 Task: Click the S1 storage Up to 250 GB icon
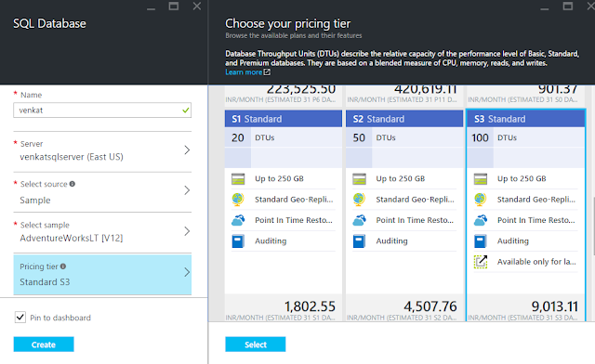tap(238, 178)
